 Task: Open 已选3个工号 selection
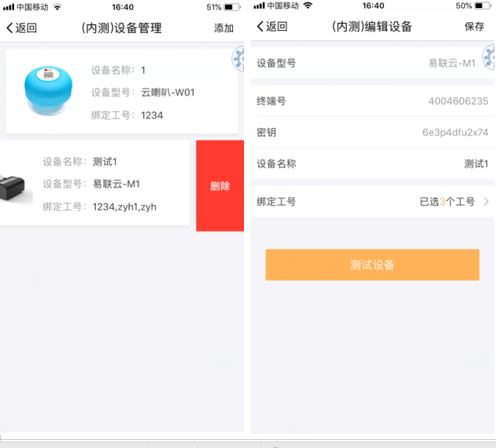pyautogui.click(x=447, y=201)
